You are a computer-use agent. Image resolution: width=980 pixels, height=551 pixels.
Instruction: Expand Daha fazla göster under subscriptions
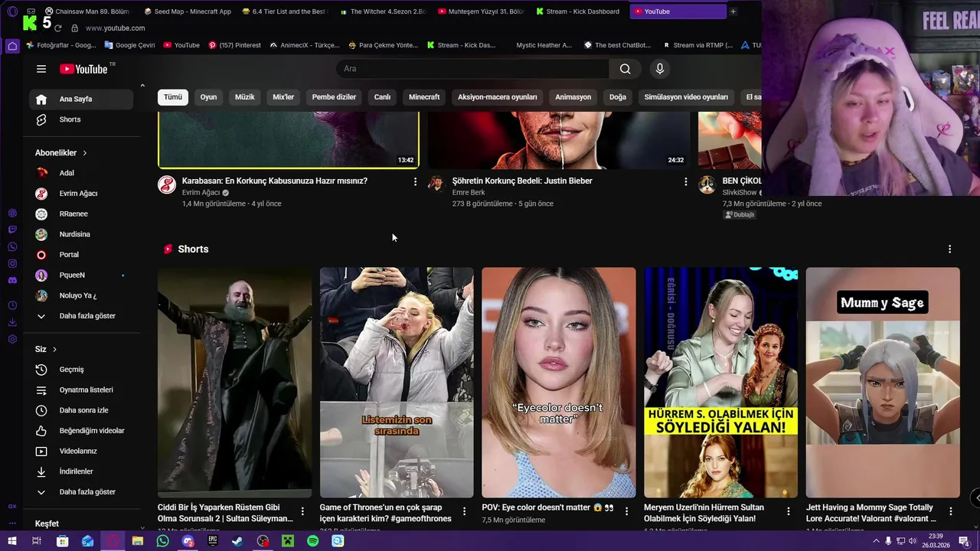(x=81, y=316)
